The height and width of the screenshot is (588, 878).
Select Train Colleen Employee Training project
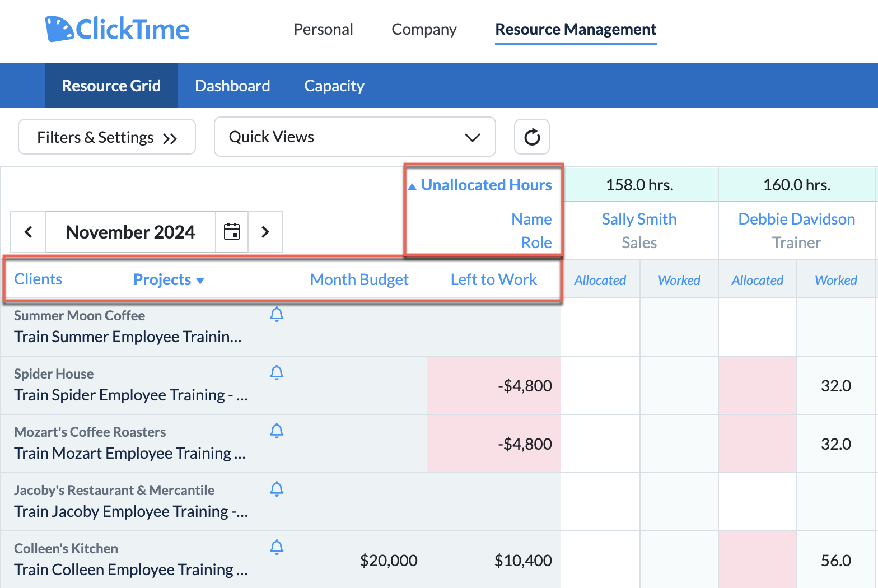tap(131, 570)
